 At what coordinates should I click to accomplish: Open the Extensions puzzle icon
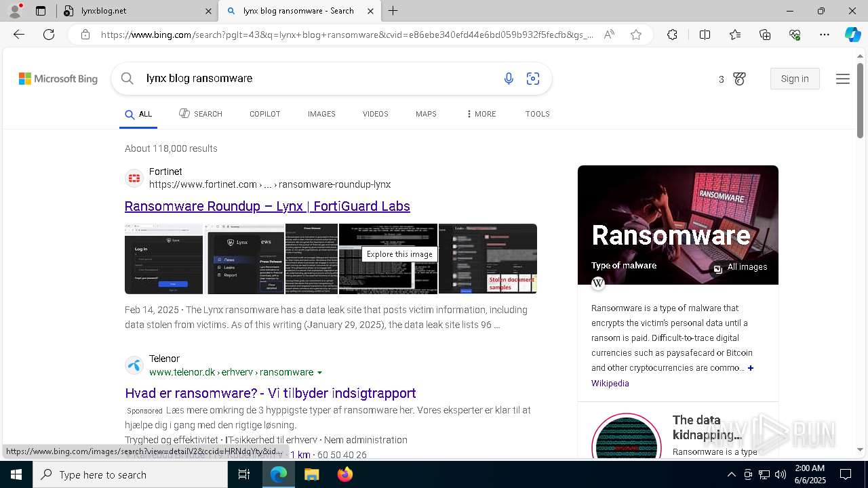point(672,35)
